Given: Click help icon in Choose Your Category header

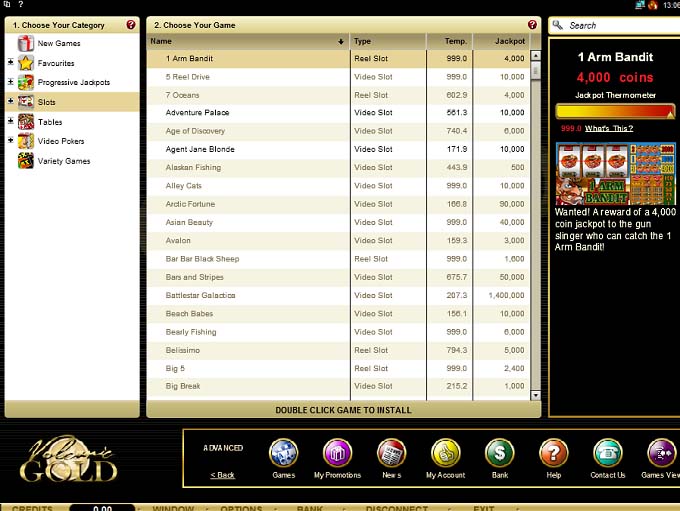Looking at the screenshot, I should point(131,25).
